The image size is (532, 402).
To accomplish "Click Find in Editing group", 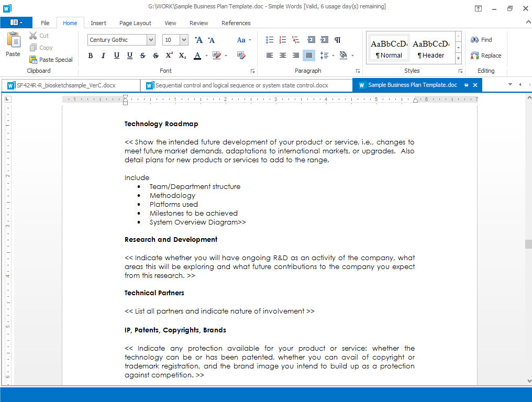I will [481, 40].
